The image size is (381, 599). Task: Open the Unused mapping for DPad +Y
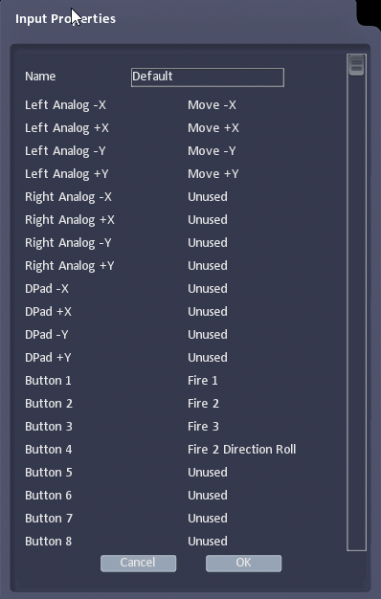click(208, 357)
